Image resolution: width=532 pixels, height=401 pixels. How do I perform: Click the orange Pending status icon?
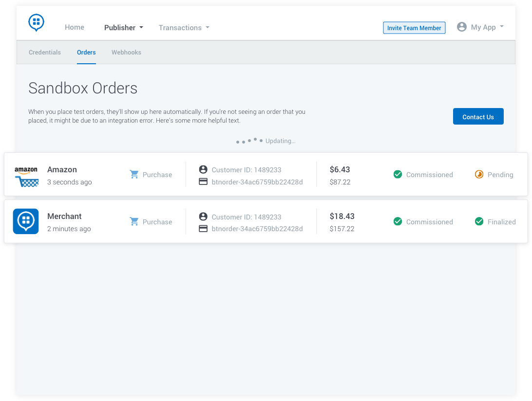coord(479,175)
